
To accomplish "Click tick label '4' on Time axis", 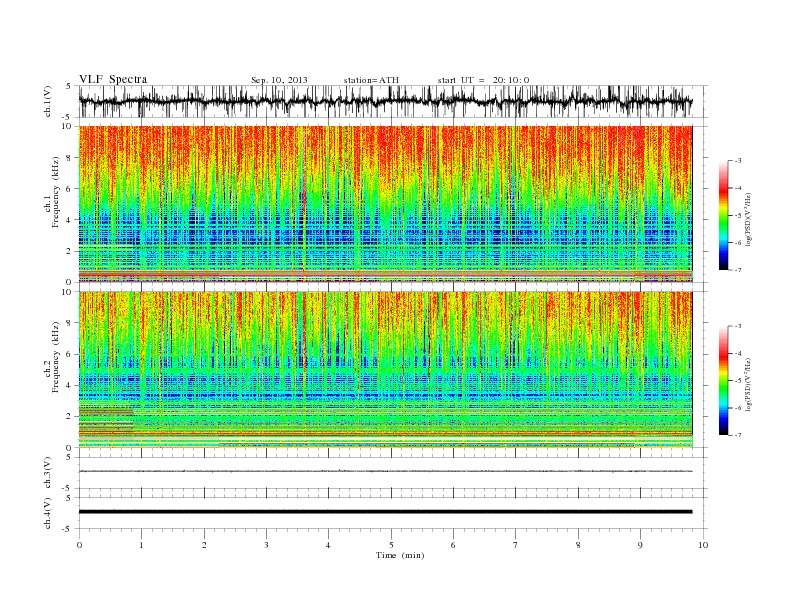I will [x=328, y=545].
